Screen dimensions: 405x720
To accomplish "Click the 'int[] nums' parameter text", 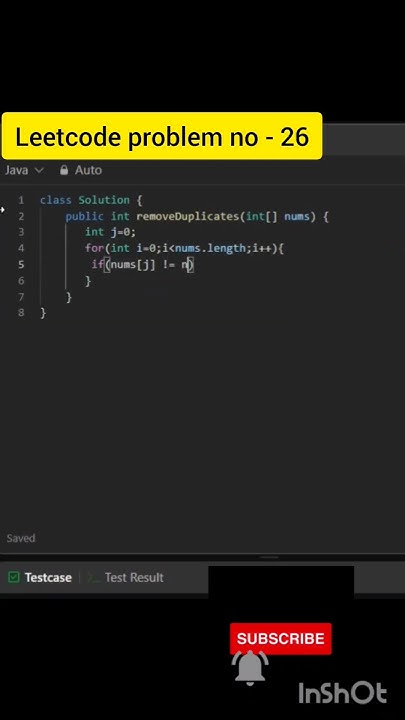I will point(278,216).
